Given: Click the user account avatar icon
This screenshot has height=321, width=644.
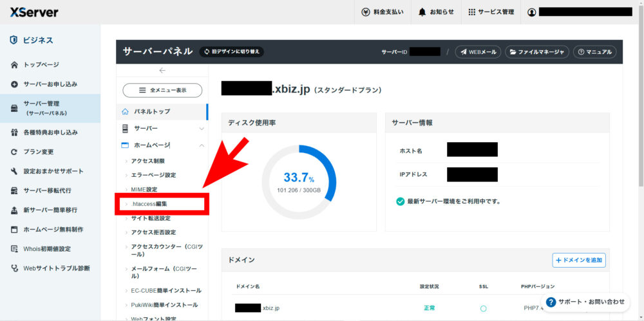Looking at the screenshot, I should click(x=531, y=12).
